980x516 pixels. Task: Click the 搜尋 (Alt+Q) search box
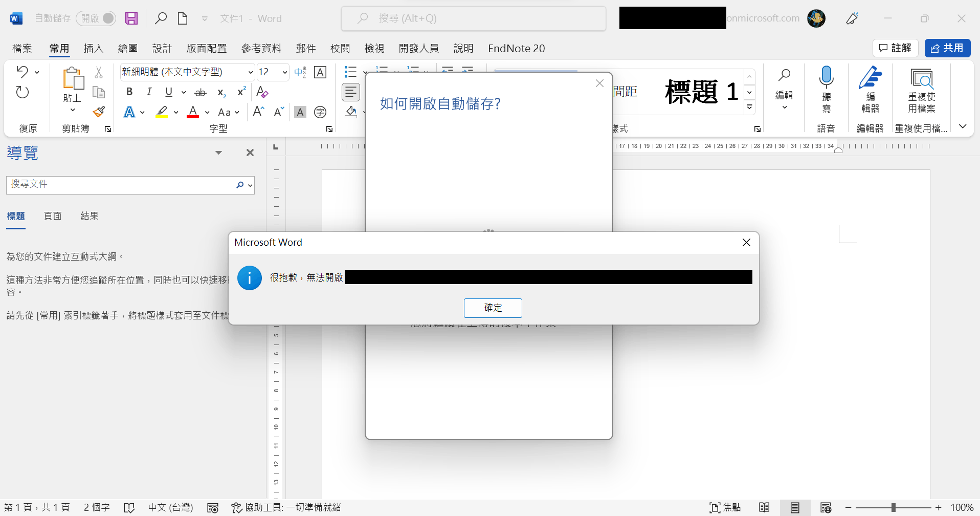474,18
